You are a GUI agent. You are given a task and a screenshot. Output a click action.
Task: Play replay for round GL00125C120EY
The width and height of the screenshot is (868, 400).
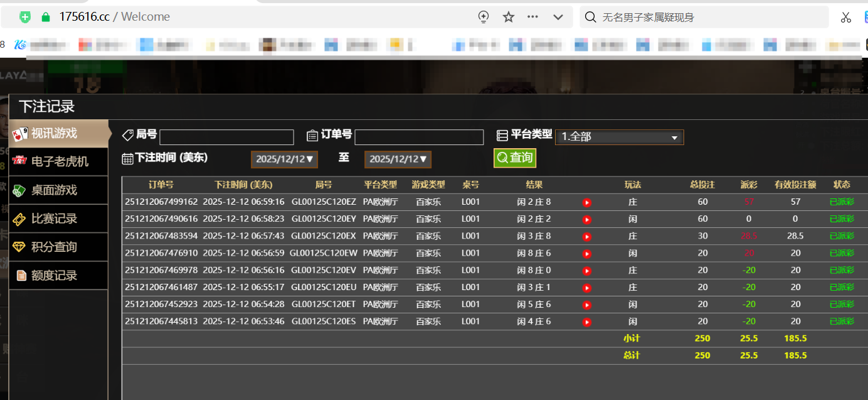pos(586,219)
